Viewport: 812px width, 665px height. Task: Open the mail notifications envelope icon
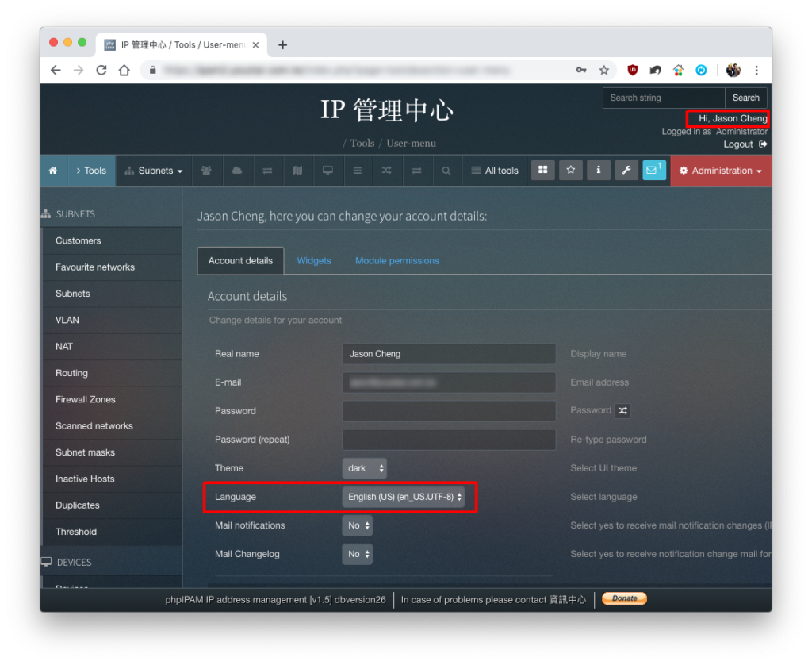click(x=654, y=170)
